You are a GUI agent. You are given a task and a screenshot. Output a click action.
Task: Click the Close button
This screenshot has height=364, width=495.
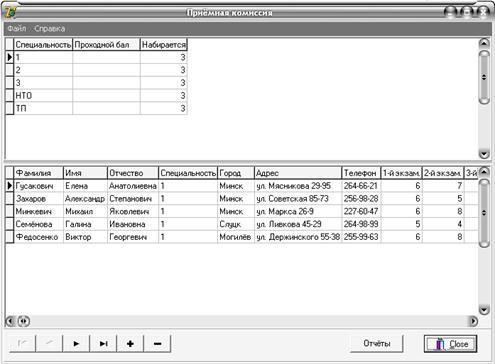coord(450,344)
